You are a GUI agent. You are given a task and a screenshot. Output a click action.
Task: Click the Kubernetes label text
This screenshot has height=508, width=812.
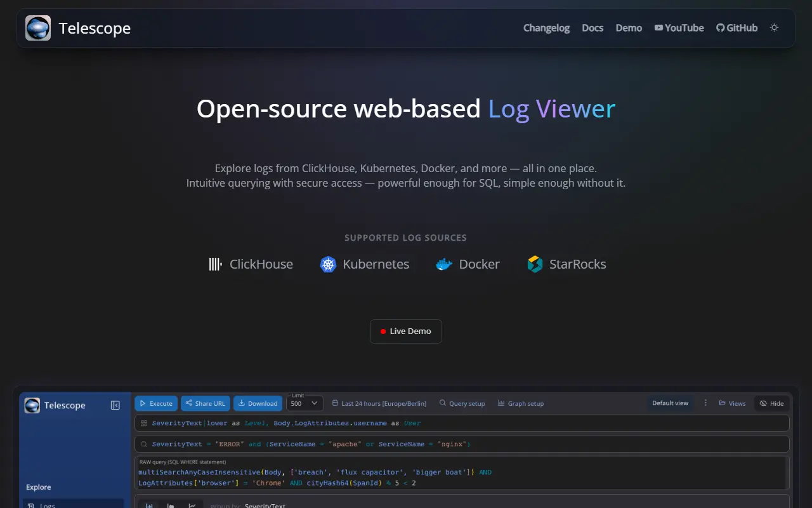pos(376,264)
